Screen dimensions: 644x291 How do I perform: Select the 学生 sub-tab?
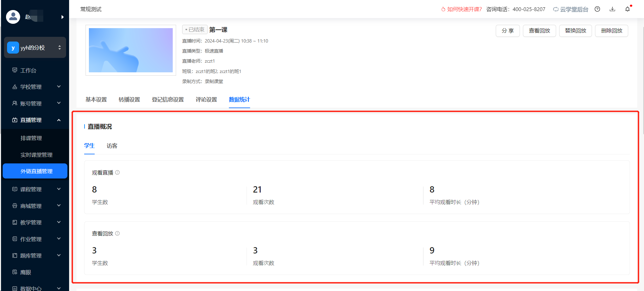(x=89, y=146)
